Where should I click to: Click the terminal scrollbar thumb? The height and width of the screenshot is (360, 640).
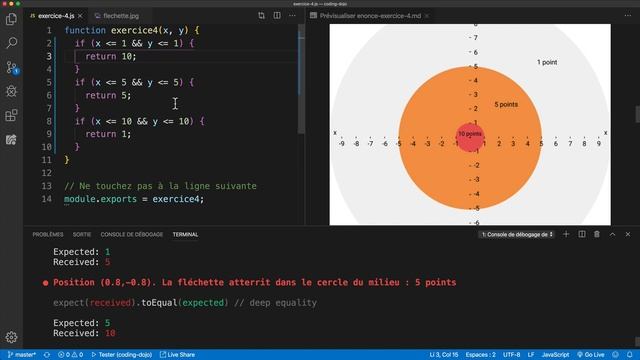[x=637, y=341]
